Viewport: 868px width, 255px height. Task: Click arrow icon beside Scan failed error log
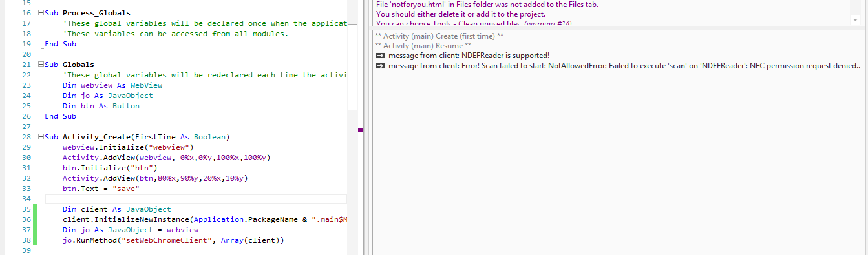[379, 66]
